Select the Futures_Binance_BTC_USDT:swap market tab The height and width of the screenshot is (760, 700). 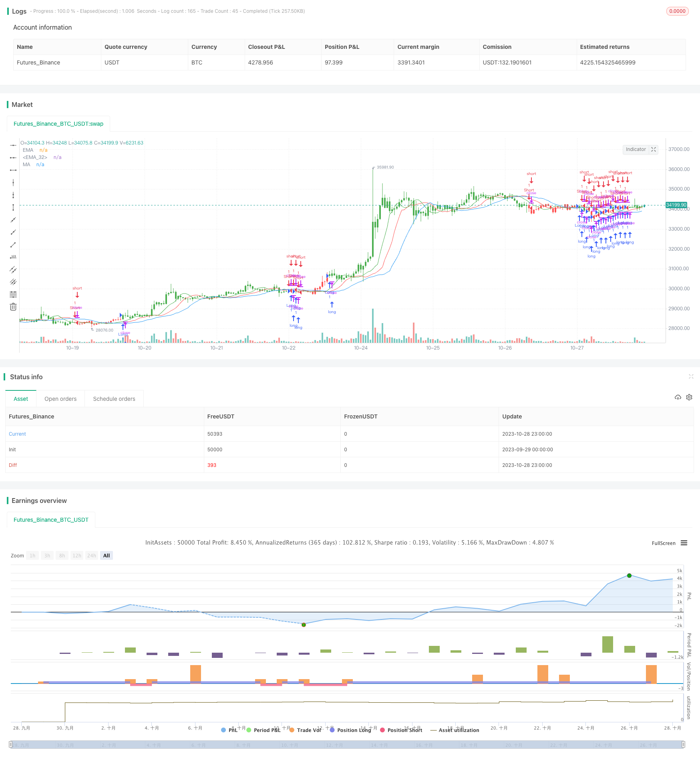pyautogui.click(x=58, y=124)
